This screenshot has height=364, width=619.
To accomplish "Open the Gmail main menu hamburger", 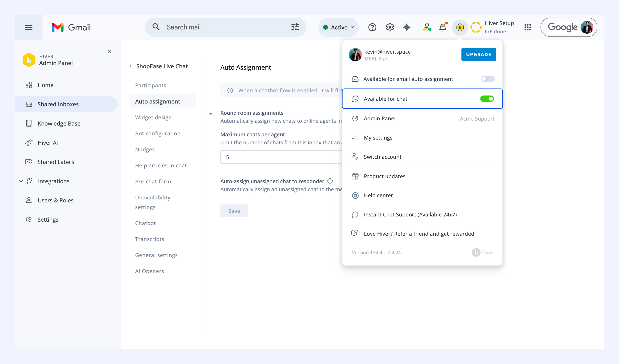I will (29, 27).
